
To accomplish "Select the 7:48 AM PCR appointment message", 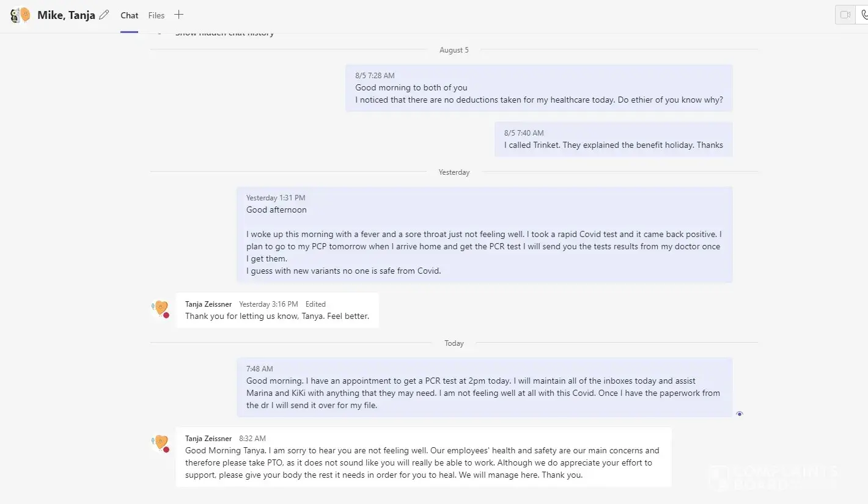I will (484, 393).
